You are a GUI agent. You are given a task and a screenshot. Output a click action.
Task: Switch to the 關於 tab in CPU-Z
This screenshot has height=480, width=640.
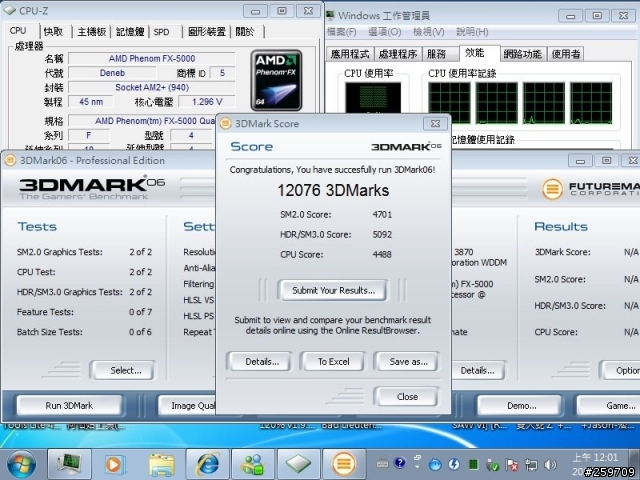tap(245, 31)
